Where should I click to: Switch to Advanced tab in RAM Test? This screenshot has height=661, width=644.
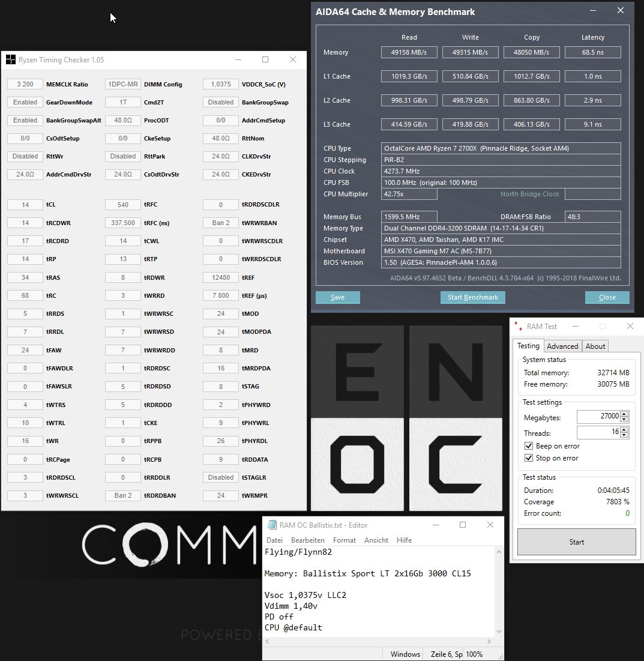[562, 346]
